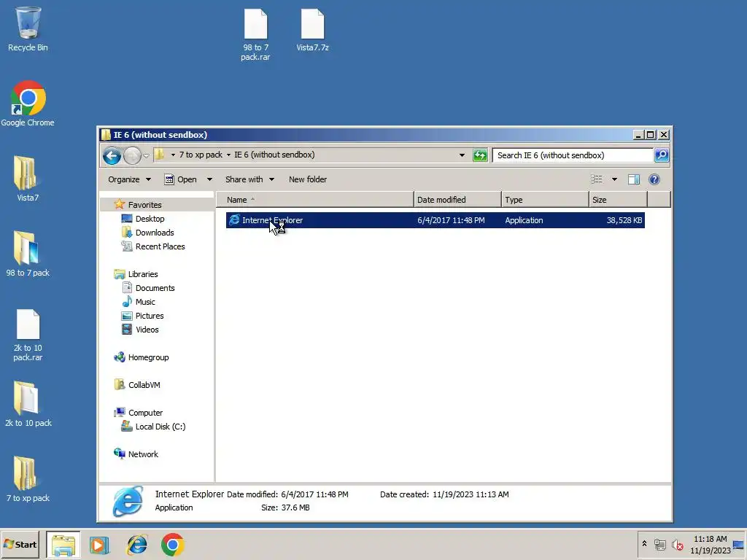747x560 pixels.
Task: Select the 2k to 10 pack.rar file
Action: click(x=28, y=335)
